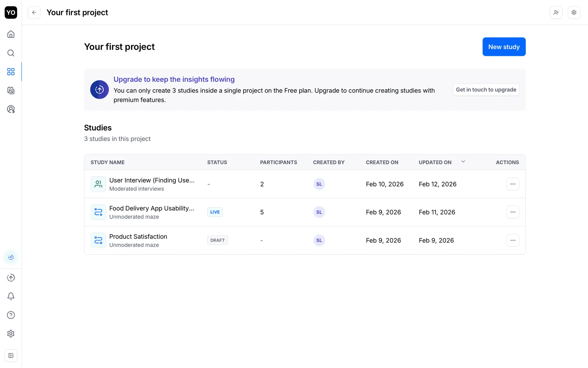Viewport: 588px width, 368px height.
Task: Open the Home icon in sidebar
Action: point(11,34)
